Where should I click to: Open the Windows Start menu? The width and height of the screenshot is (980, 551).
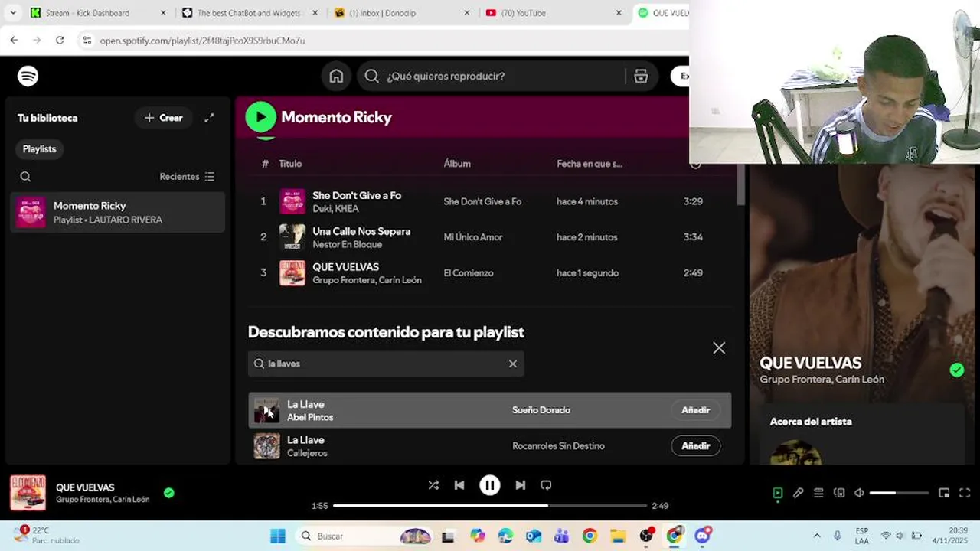point(278,536)
